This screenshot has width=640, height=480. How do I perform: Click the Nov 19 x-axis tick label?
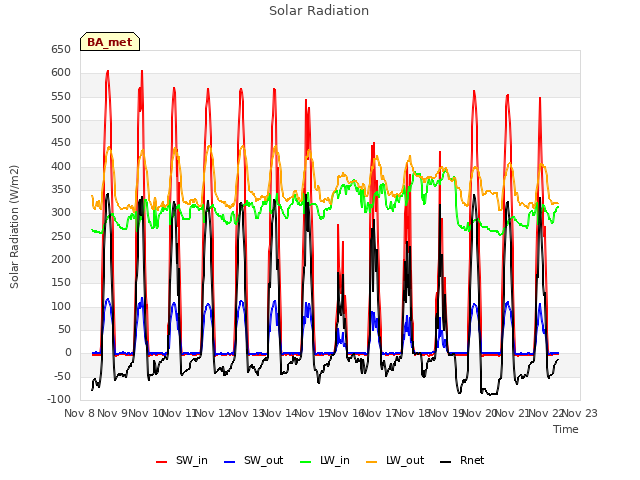click(x=446, y=413)
